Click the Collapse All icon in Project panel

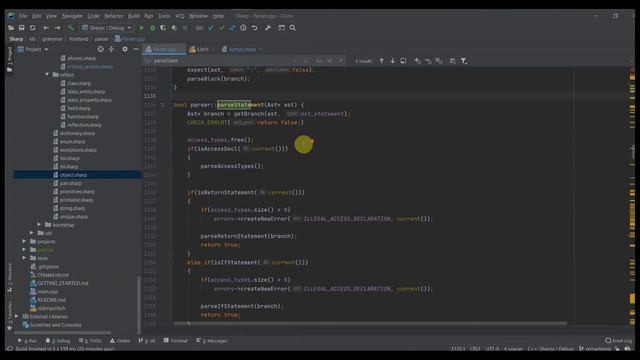click(x=111, y=49)
